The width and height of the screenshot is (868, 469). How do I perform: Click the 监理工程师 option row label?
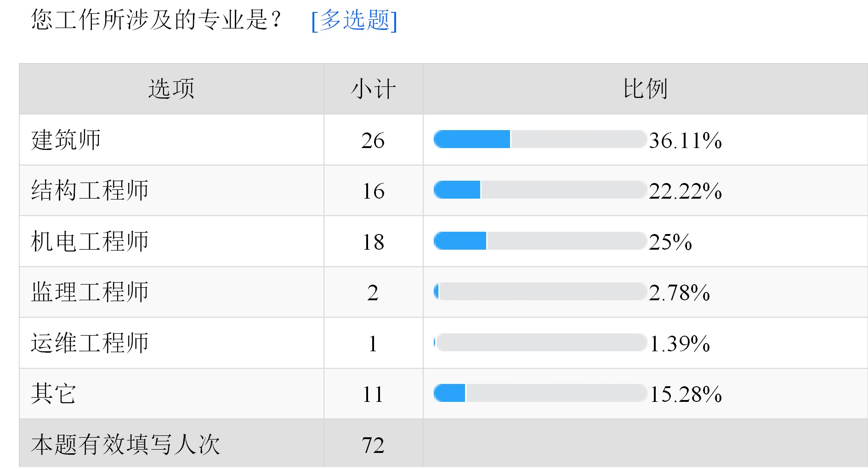pos(90,292)
